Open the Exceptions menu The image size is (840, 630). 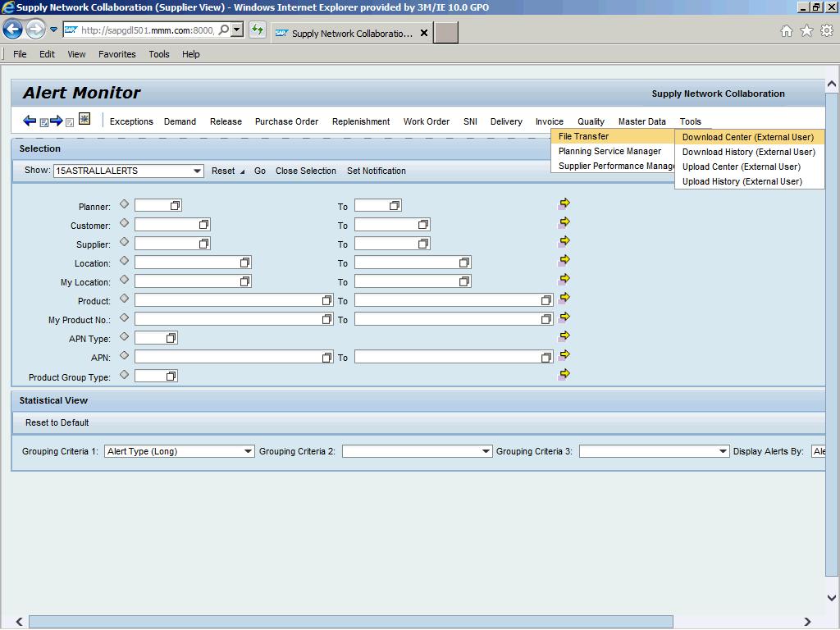tap(131, 121)
